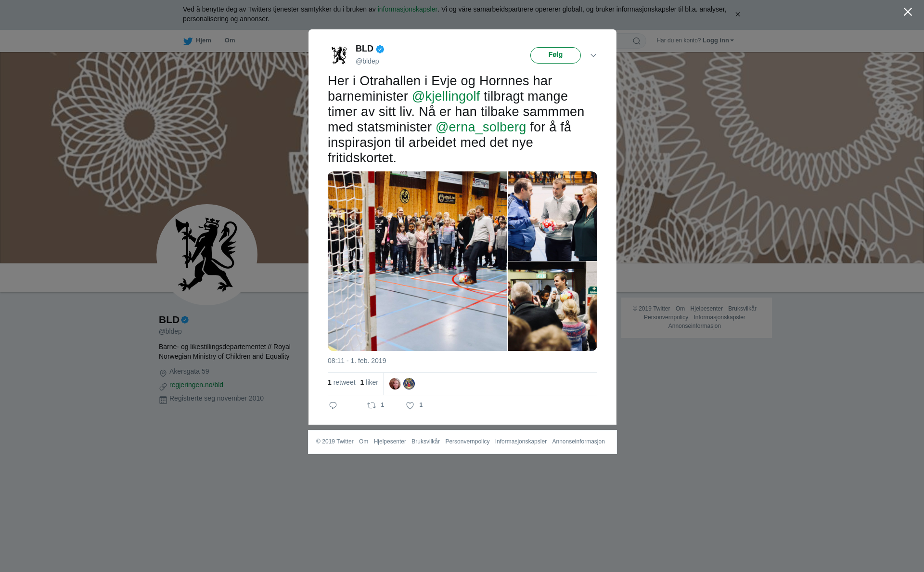Like the tweet with the heart icon
The height and width of the screenshot is (572, 924).
pyautogui.click(x=410, y=405)
